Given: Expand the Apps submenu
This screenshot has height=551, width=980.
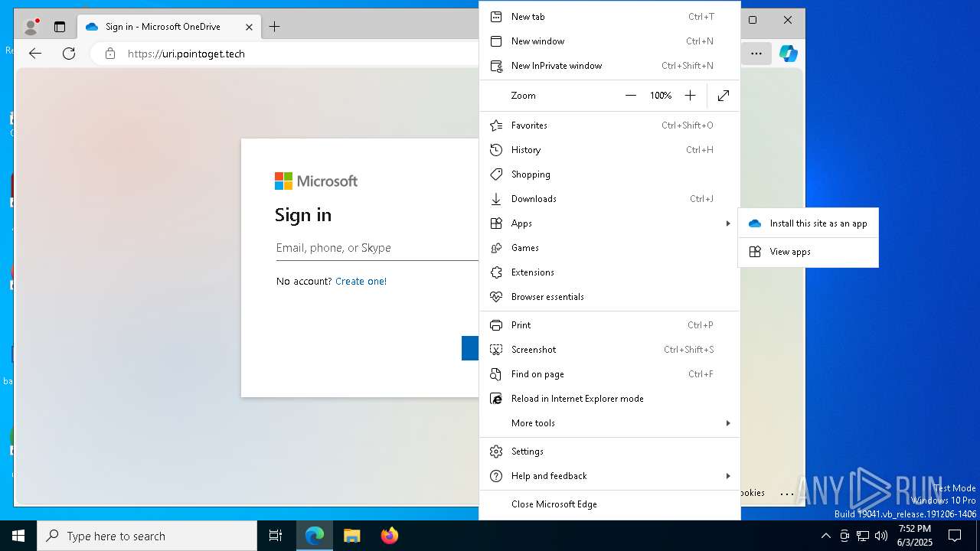Looking at the screenshot, I should tap(609, 223).
